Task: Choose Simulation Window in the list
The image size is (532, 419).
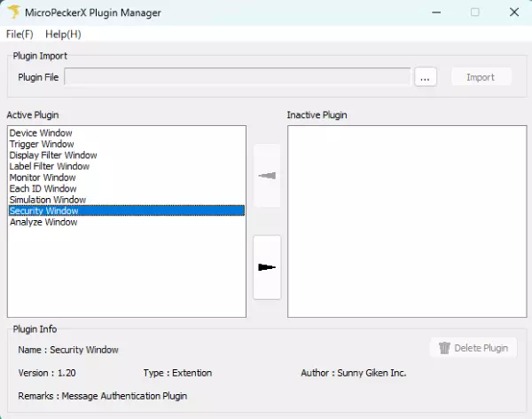Action: point(48,200)
